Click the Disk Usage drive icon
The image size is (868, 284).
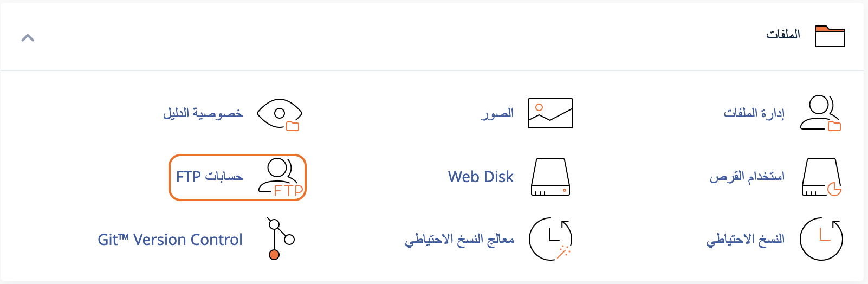tap(821, 177)
